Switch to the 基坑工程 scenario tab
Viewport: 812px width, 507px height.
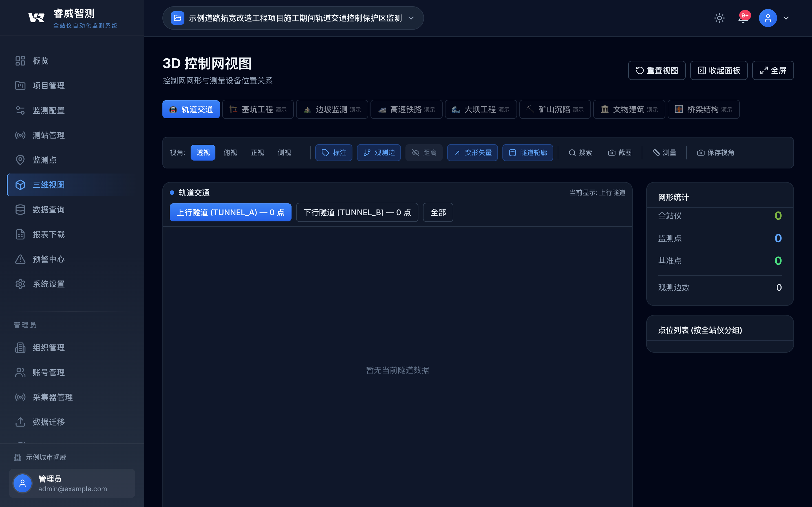(258, 109)
